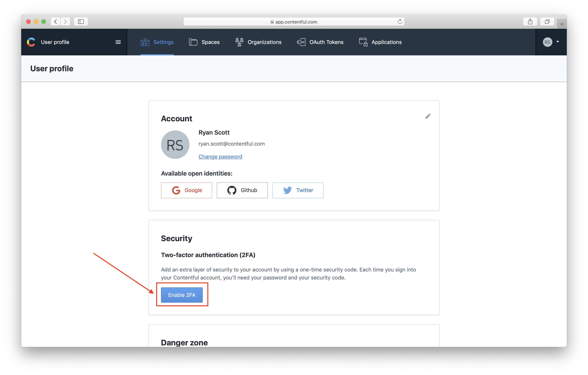This screenshot has width=588, height=375.
Task: Click the user avatar RS icon
Action: pos(548,42)
